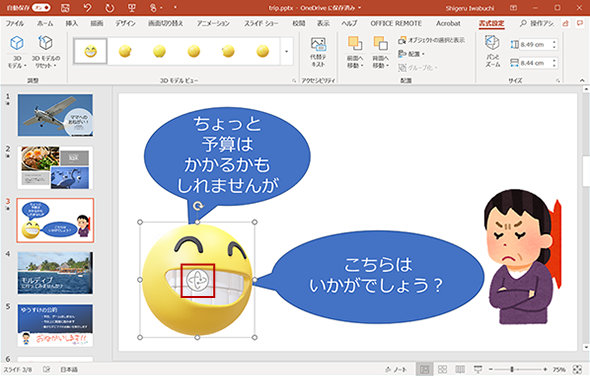The height and width of the screenshot is (376, 590).
Task: Open the ファイル tab
Action: [x=15, y=23]
